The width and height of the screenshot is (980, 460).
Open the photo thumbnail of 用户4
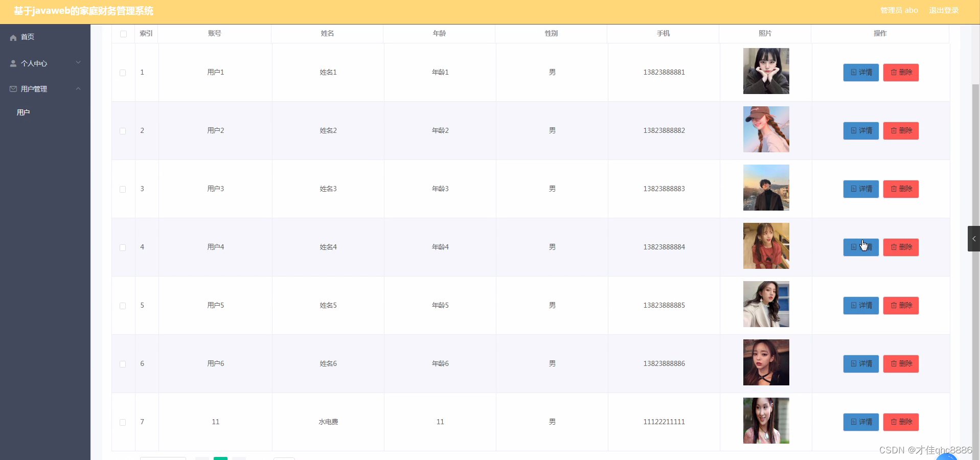pyautogui.click(x=766, y=246)
